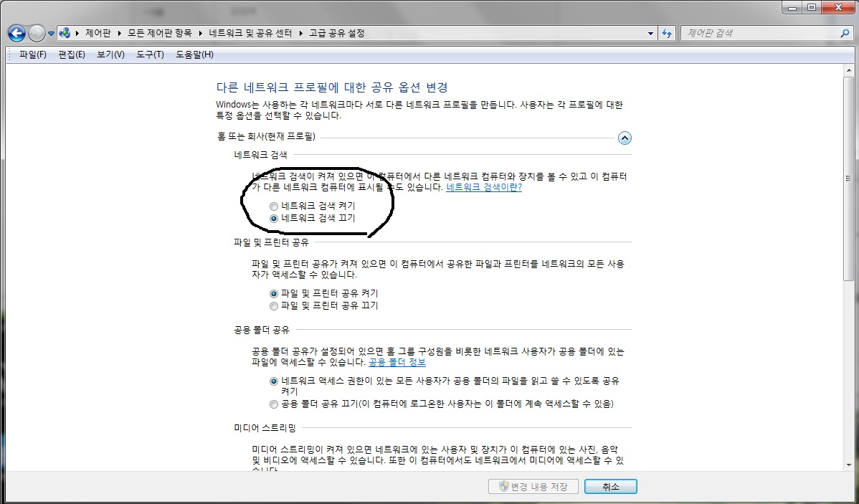Click the 네트워크 검색 section heading
This screenshot has height=504, width=859.
(x=260, y=155)
